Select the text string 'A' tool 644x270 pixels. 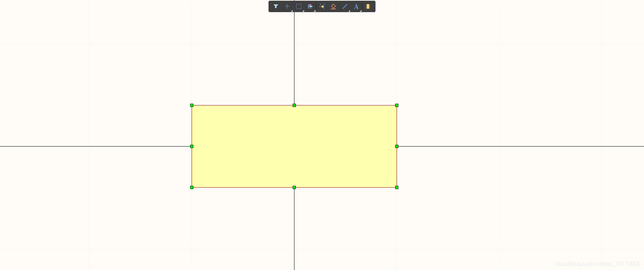[356, 6]
